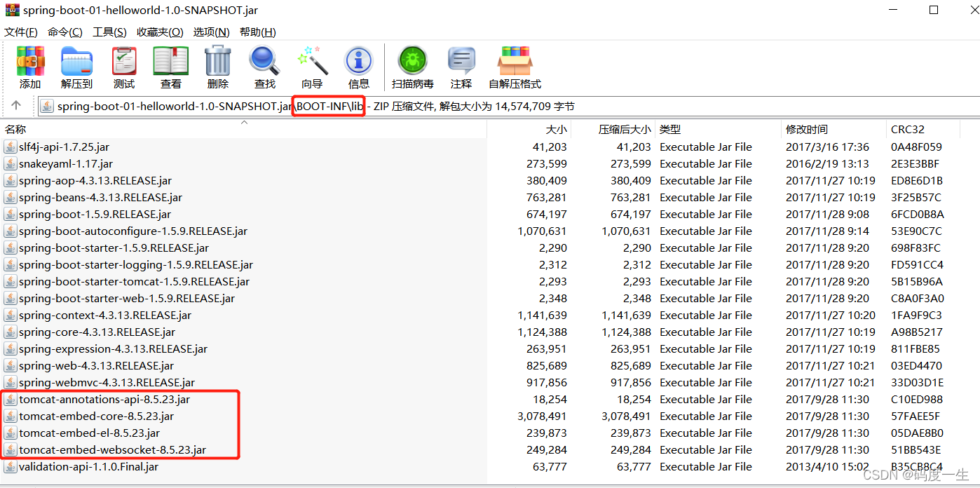
Task: Select spring-web-4.3.13.RELEASE.jar
Action: (x=96, y=366)
